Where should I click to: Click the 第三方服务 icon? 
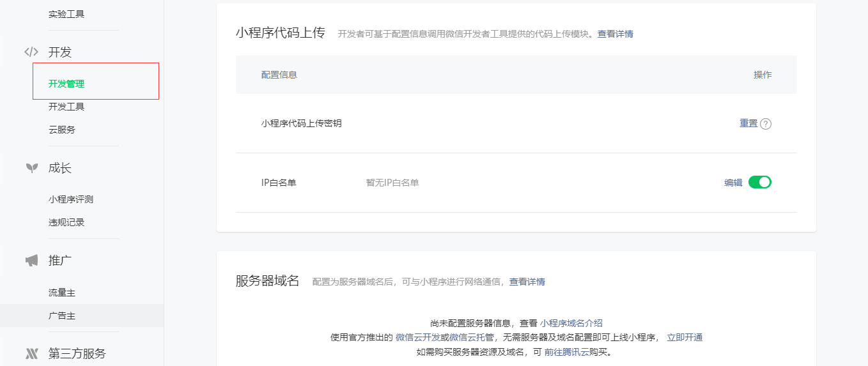[31, 353]
